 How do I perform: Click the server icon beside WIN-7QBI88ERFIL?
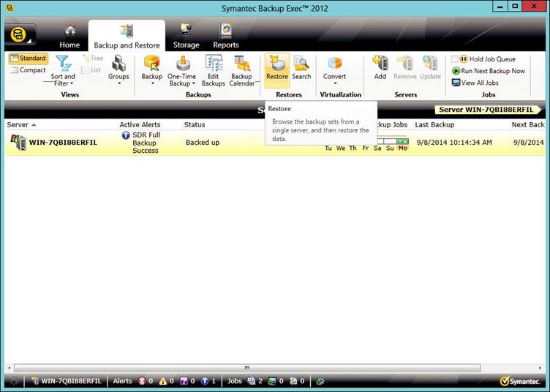point(18,143)
